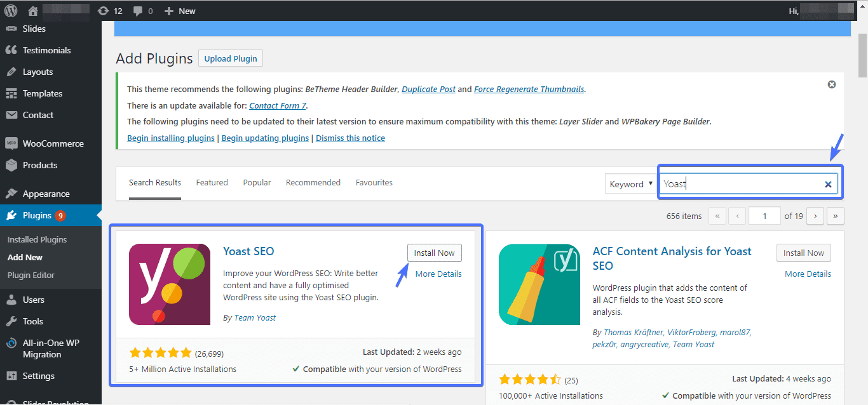Open the Plugin Editor

tap(31, 275)
